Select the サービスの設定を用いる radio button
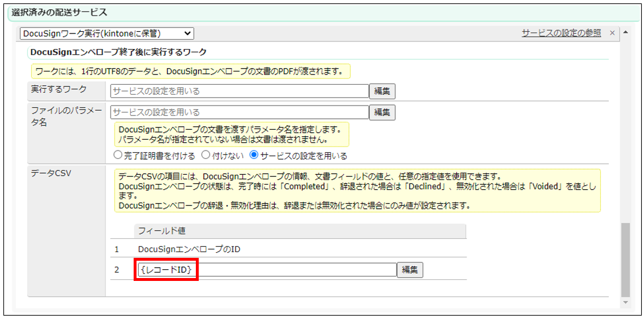644x319 pixels. point(254,155)
